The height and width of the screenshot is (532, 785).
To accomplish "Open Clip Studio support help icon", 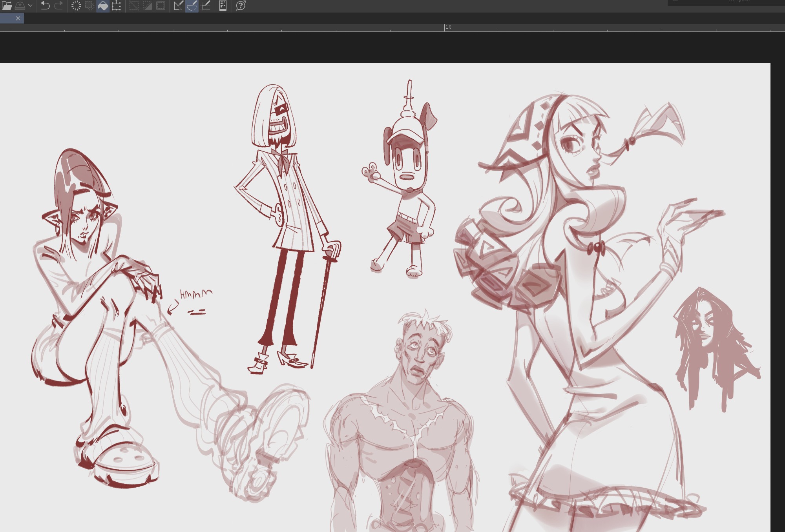I will pyautogui.click(x=241, y=5).
